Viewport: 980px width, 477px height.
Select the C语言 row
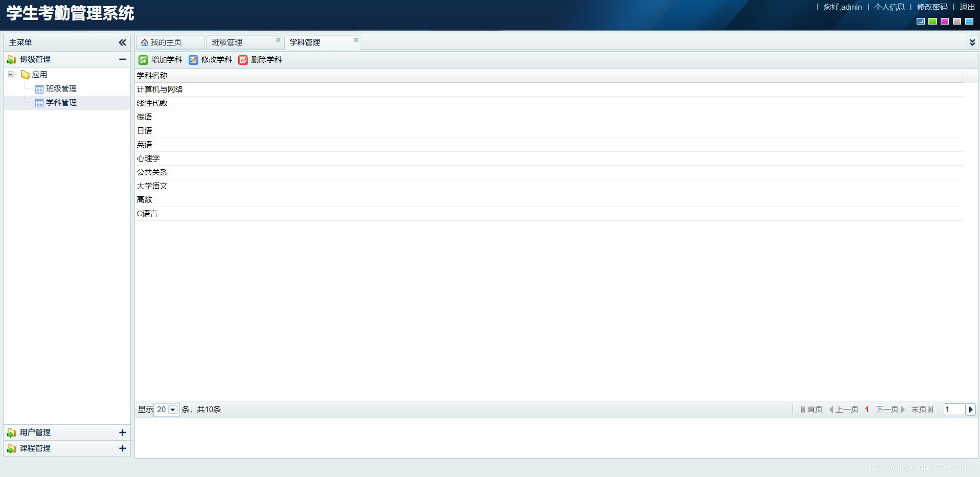click(550, 214)
